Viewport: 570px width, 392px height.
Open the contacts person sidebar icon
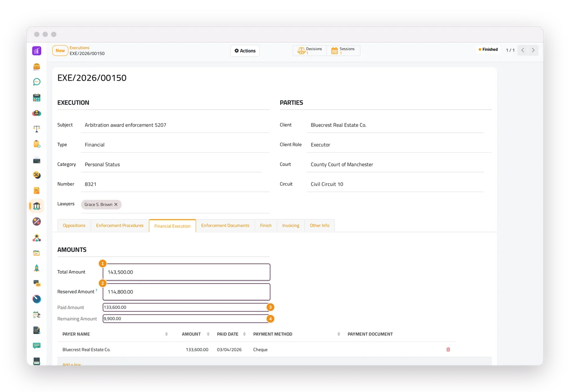(x=37, y=113)
